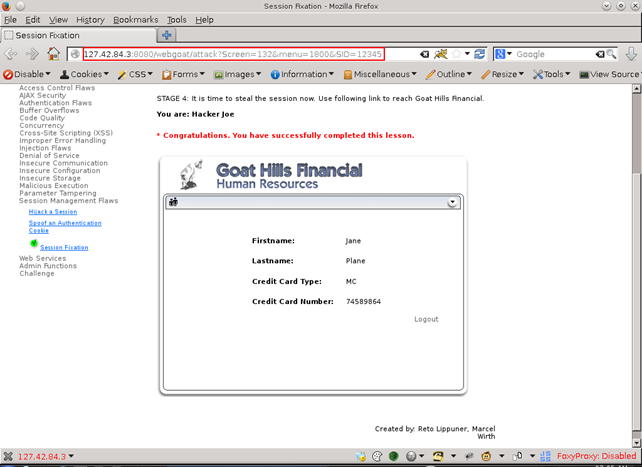Click the Logout link
The height and width of the screenshot is (467, 642).
point(426,320)
